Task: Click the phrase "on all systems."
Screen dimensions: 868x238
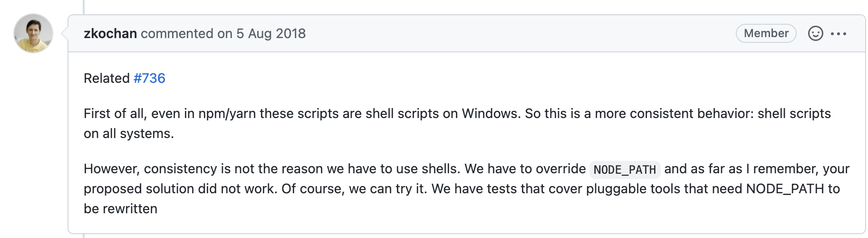Action: (128, 133)
